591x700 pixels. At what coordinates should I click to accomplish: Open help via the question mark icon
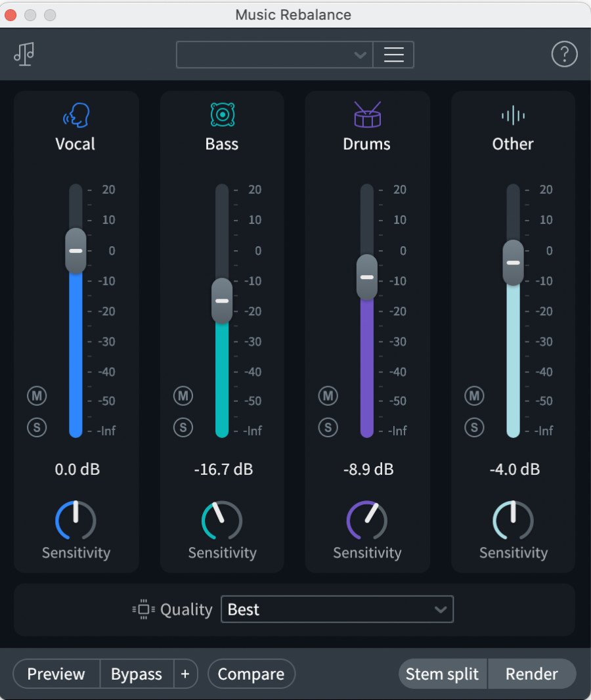click(x=564, y=54)
